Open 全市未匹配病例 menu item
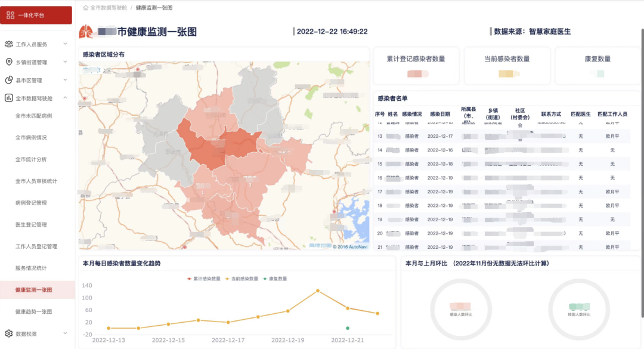 pos(33,116)
